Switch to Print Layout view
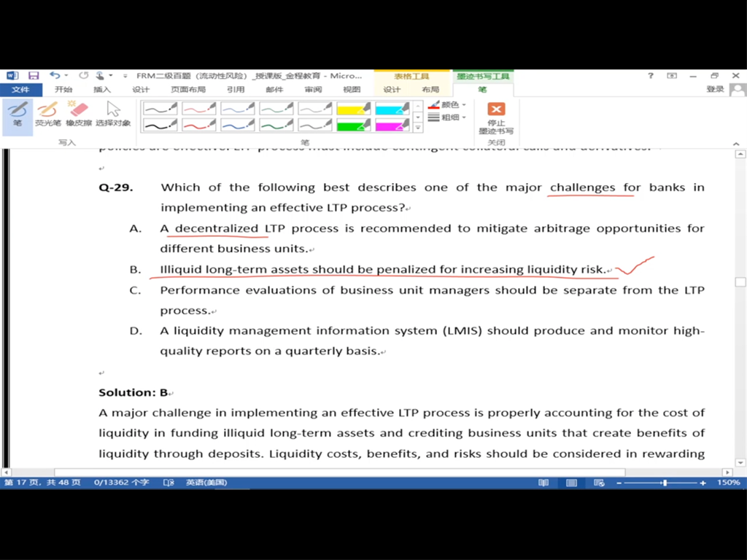 point(571,483)
